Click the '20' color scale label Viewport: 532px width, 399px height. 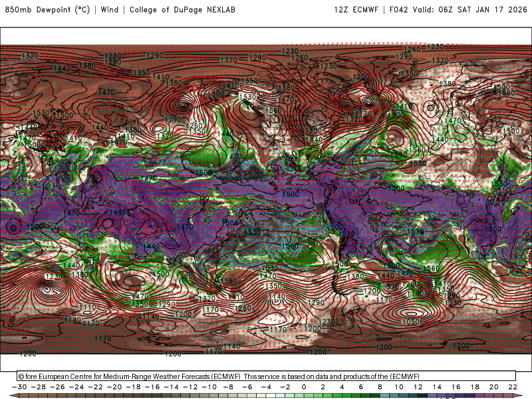(494, 387)
